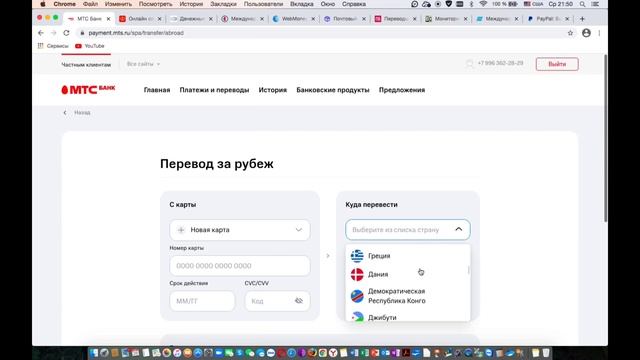Click Bluetooth icon in menu bar
Viewport: 640px width, 360px height.
(x=471, y=4)
